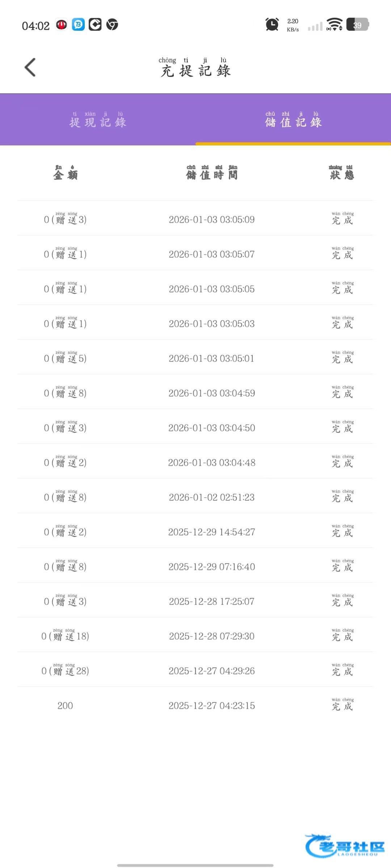The image size is (391, 868).
Task: Tap the battery level indicator
Action: [357, 25]
